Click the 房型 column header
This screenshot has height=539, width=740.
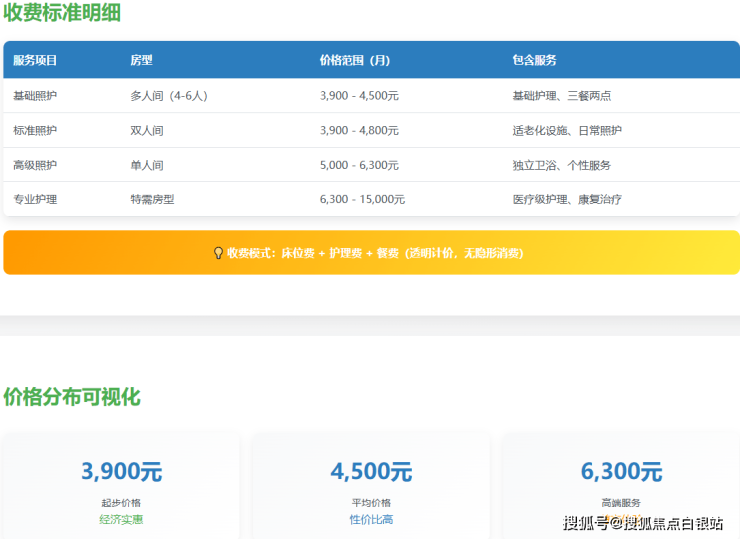click(x=141, y=60)
